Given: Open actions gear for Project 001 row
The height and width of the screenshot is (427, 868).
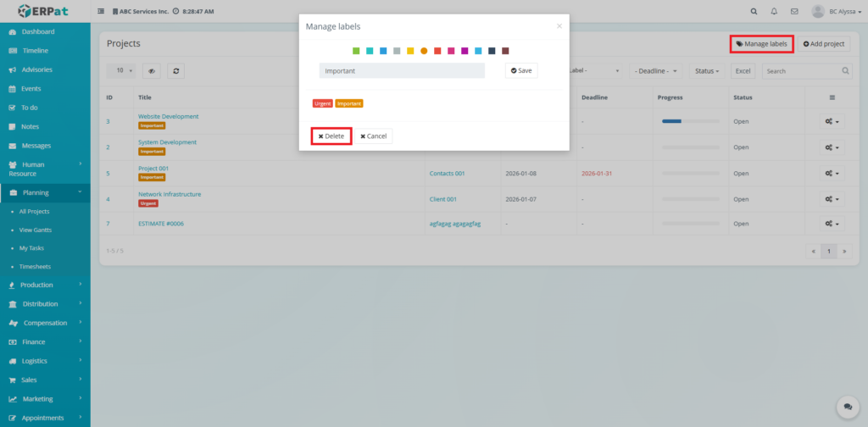Looking at the screenshot, I should 832,173.
